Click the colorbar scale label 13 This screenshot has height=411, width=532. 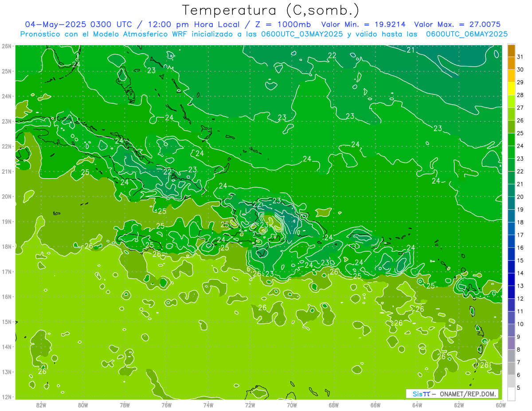coord(520,286)
